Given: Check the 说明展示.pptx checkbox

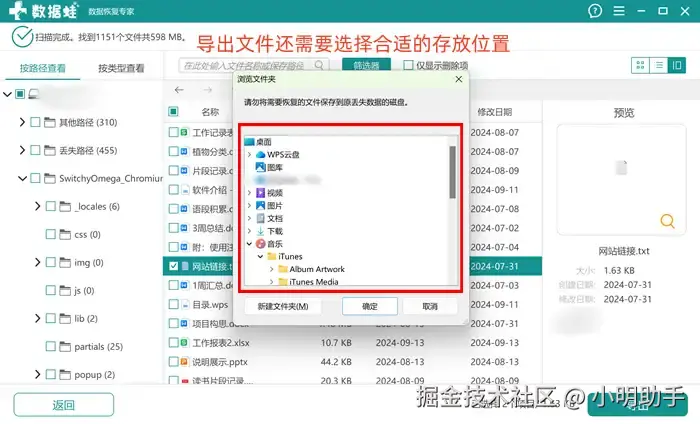Looking at the screenshot, I should coord(173,362).
